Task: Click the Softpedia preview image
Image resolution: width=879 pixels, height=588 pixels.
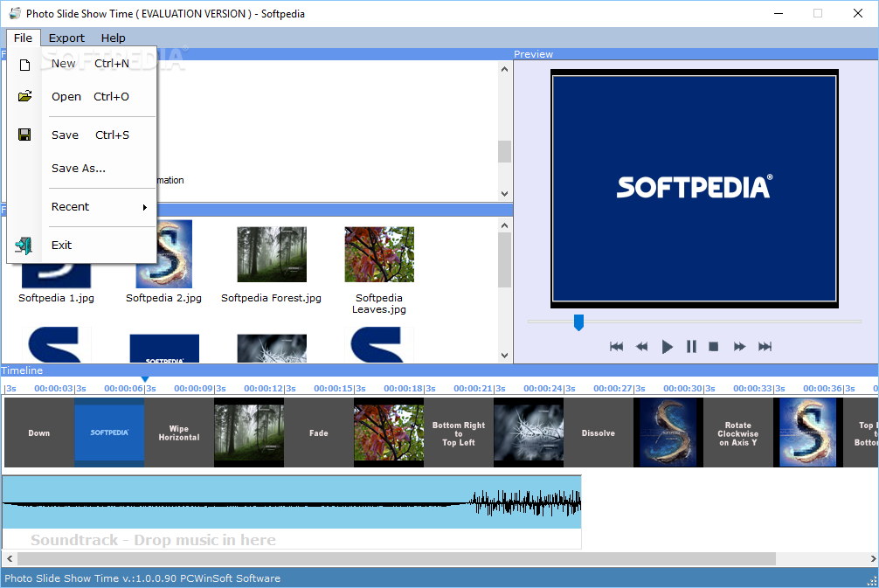Action: pos(694,189)
